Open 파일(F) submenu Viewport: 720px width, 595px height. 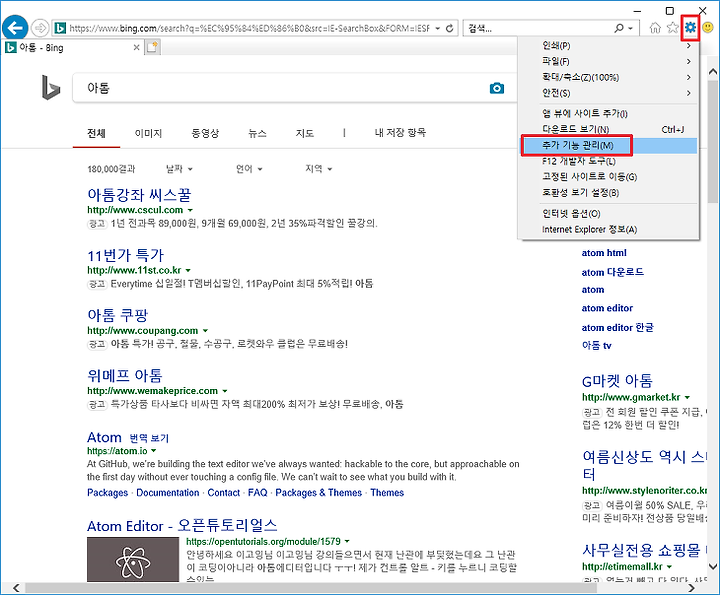(x=609, y=61)
